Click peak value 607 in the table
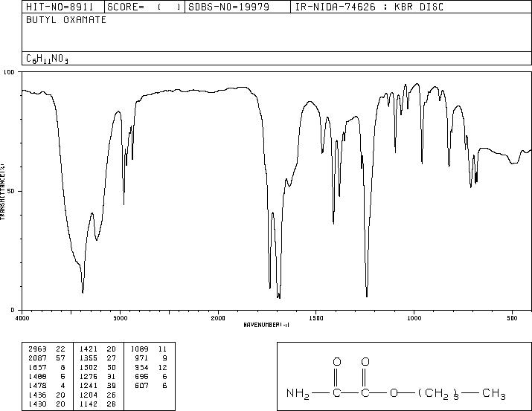This screenshot has width=532, height=411. coord(141,386)
